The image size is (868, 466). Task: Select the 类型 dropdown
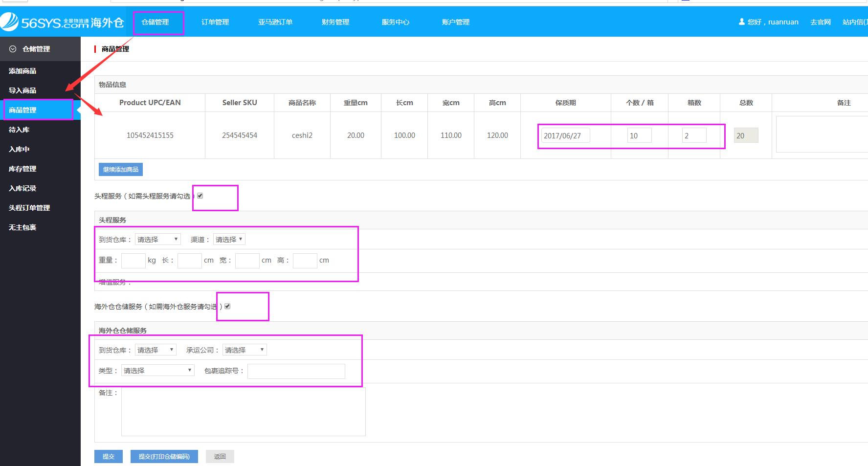click(157, 370)
